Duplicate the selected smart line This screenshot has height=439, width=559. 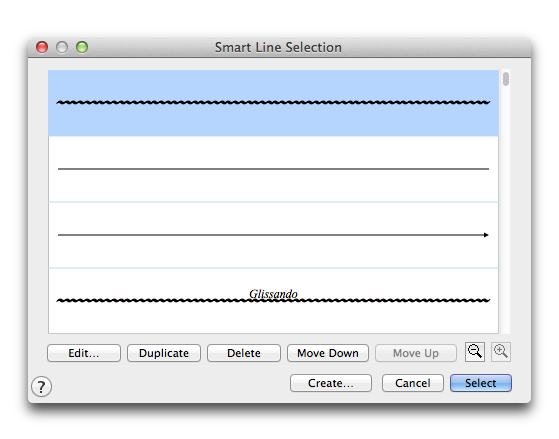164,353
